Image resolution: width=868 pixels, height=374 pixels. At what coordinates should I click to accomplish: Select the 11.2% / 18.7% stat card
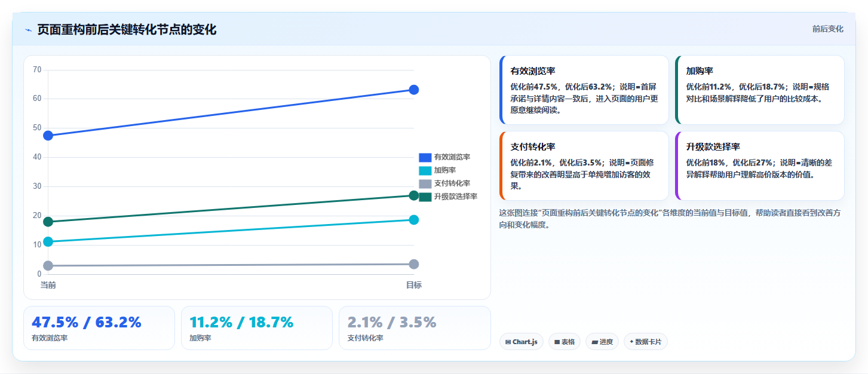tap(257, 328)
